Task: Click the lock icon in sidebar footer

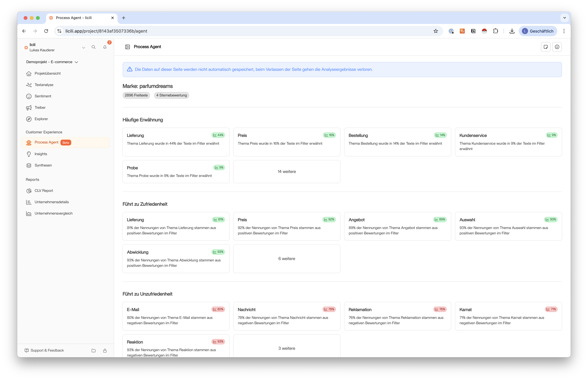Action: pos(105,350)
